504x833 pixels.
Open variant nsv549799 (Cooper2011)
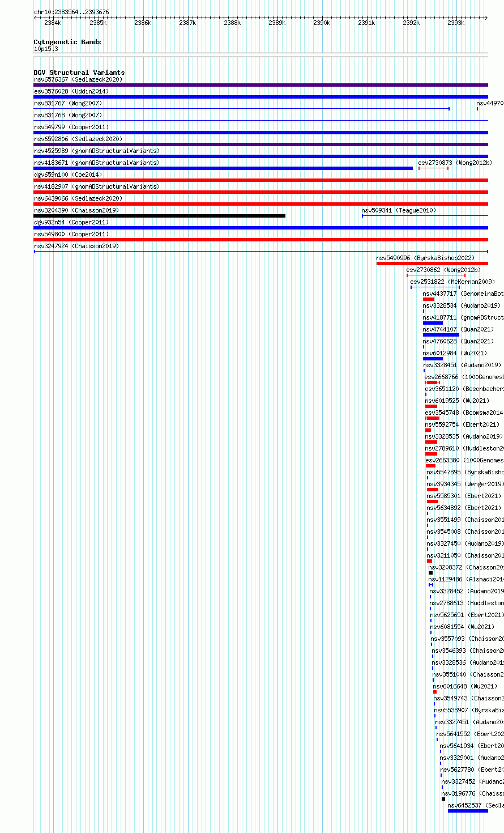coord(71,127)
